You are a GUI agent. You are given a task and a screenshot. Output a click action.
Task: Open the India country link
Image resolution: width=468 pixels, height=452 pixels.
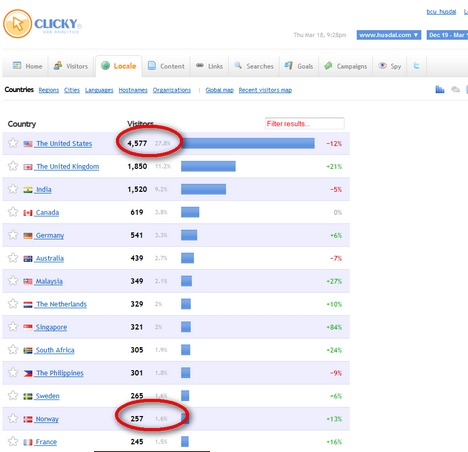pos(44,190)
